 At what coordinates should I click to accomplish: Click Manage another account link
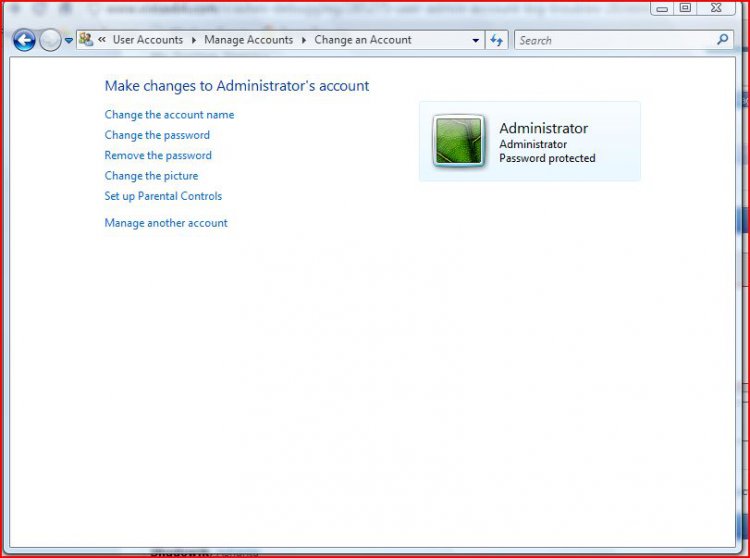tap(166, 223)
